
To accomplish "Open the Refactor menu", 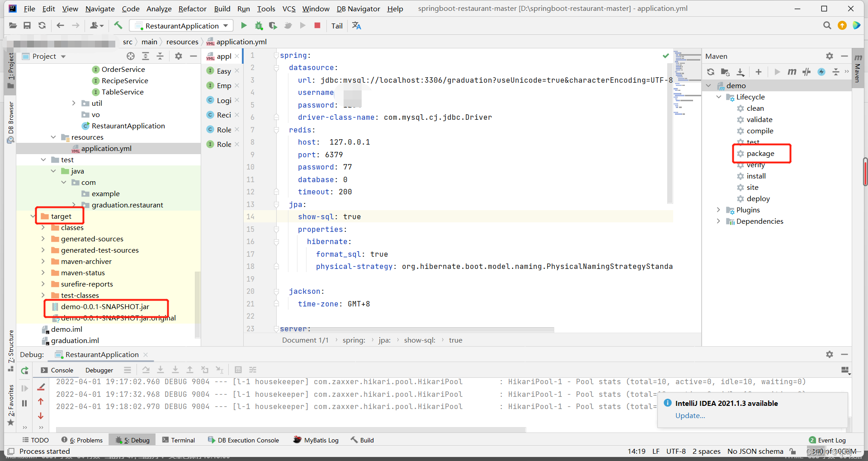I will click(192, 9).
